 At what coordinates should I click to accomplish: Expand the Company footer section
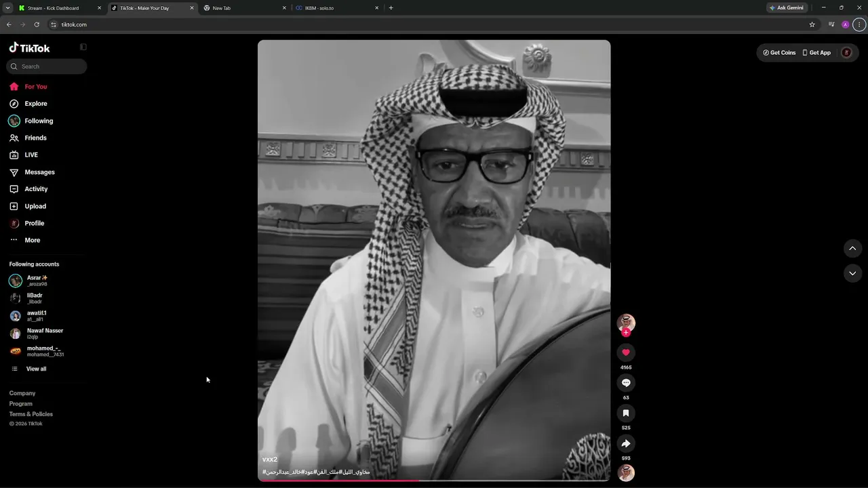pyautogui.click(x=22, y=393)
